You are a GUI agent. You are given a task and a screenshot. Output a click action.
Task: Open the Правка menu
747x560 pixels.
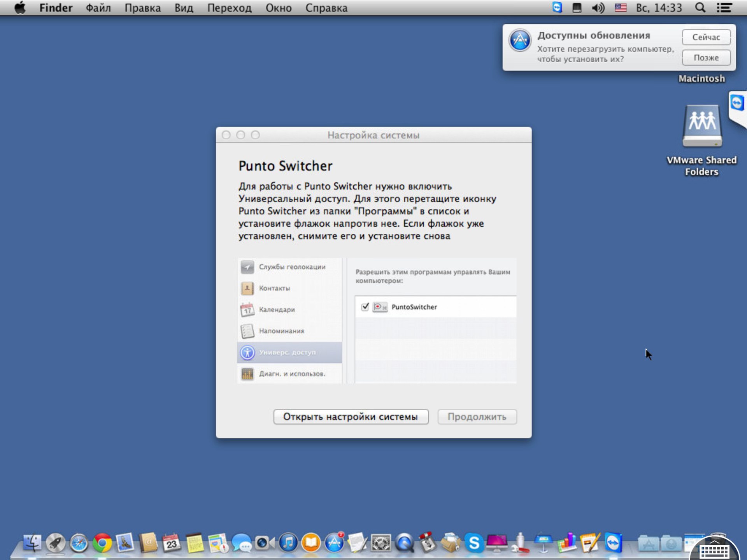tap(142, 8)
